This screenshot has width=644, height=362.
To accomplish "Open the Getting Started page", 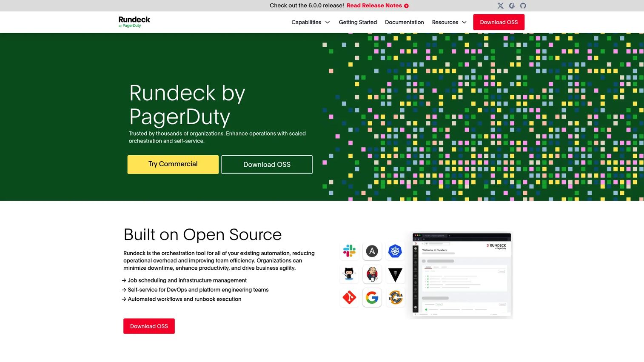I will point(358,22).
